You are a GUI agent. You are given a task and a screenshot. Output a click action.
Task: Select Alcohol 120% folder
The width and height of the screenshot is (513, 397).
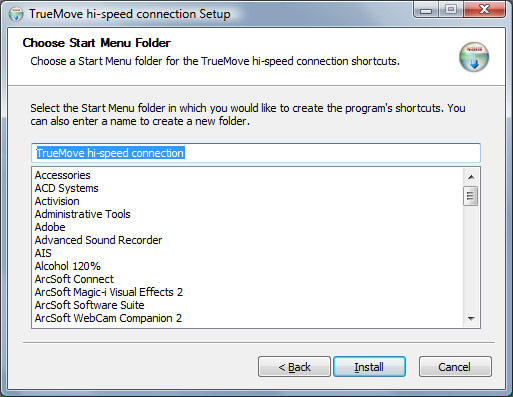[x=68, y=266]
